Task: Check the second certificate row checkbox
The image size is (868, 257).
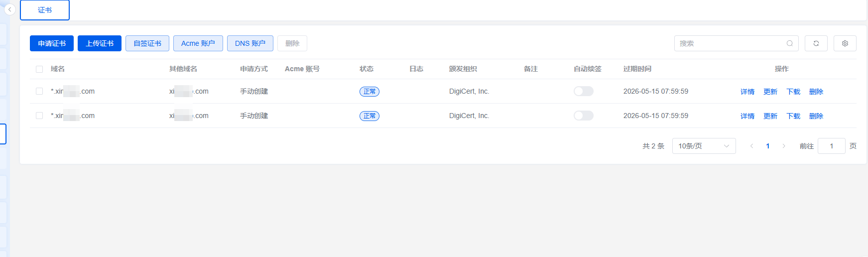Action: point(39,116)
